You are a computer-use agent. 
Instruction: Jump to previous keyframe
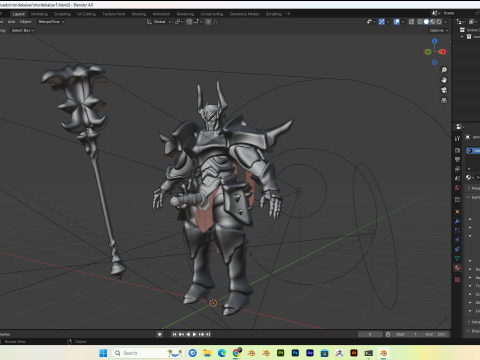(x=181, y=334)
